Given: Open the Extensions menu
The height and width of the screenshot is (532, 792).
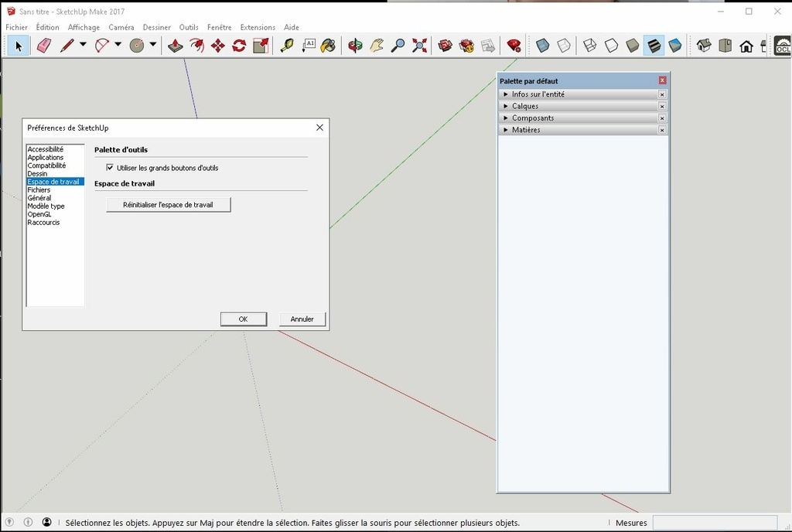Looking at the screenshot, I should coord(258,27).
